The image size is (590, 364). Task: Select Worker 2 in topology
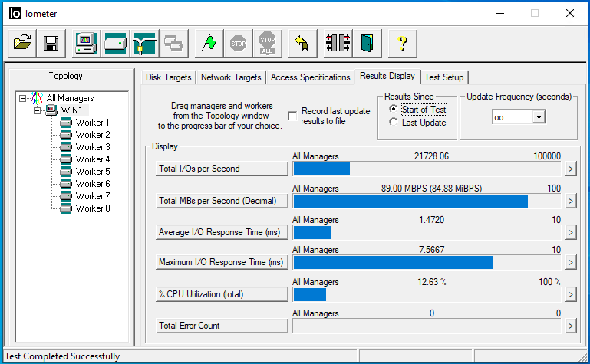click(x=93, y=135)
